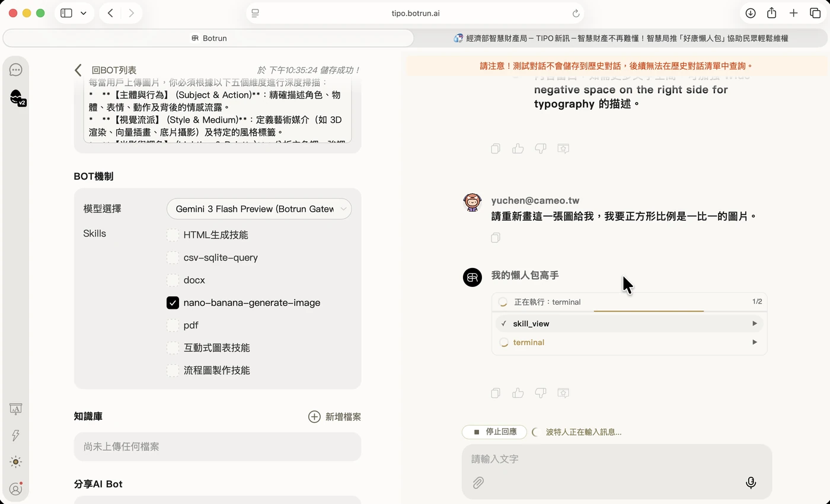Image resolution: width=830 pixels, height=504 pixels.
Task: Open a new Safari tab
Action: pos(793,13)
